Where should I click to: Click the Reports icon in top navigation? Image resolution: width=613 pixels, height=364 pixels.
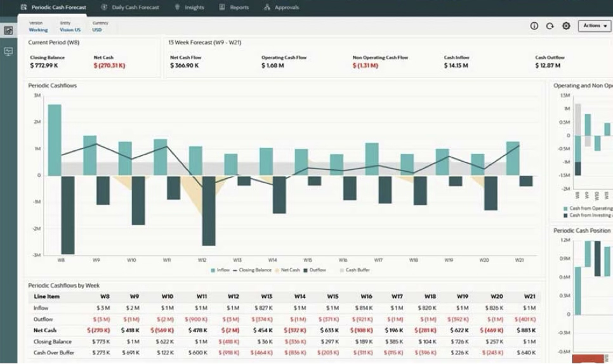point(222,8)
